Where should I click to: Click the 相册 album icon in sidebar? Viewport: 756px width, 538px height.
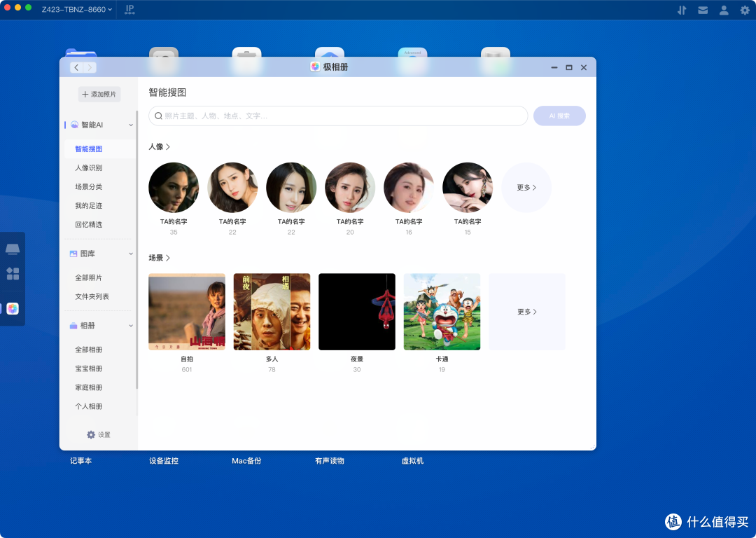pos(73,326)
